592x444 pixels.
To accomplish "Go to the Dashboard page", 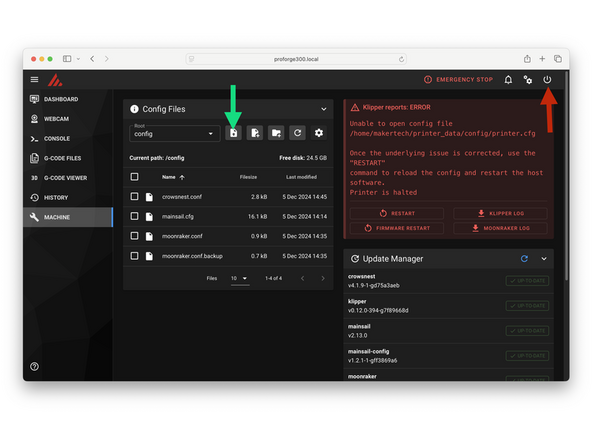I will 68,99.
